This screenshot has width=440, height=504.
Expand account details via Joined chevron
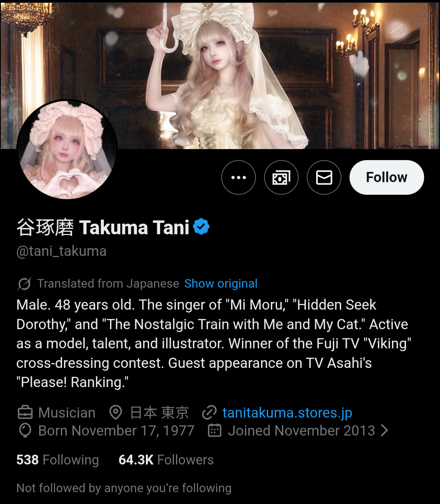(x=384, y=430)
